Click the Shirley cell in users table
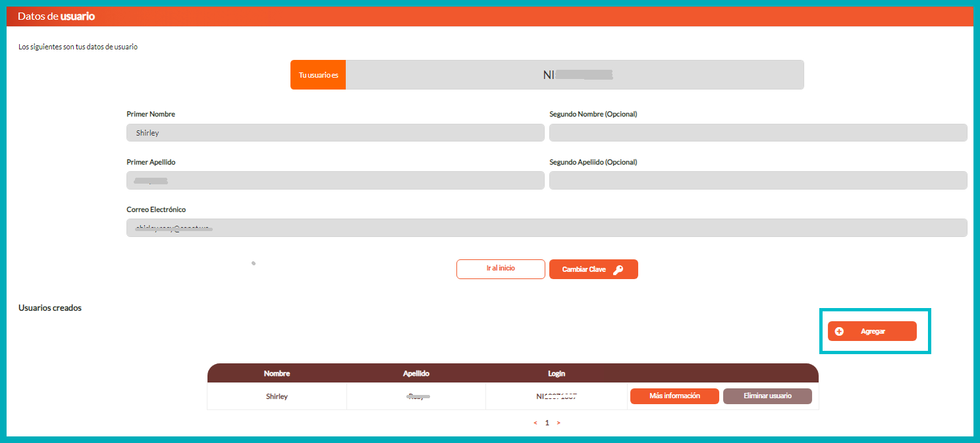Viewport: 980px width, 443px height. (x=277, y=397)
